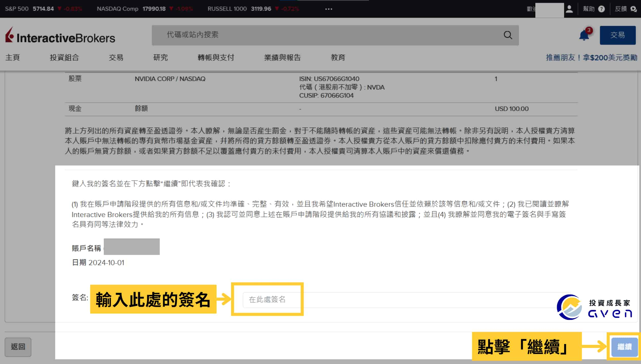Open the 投資組合 menu
Viewport: 641px width, 364px height.
64,57
